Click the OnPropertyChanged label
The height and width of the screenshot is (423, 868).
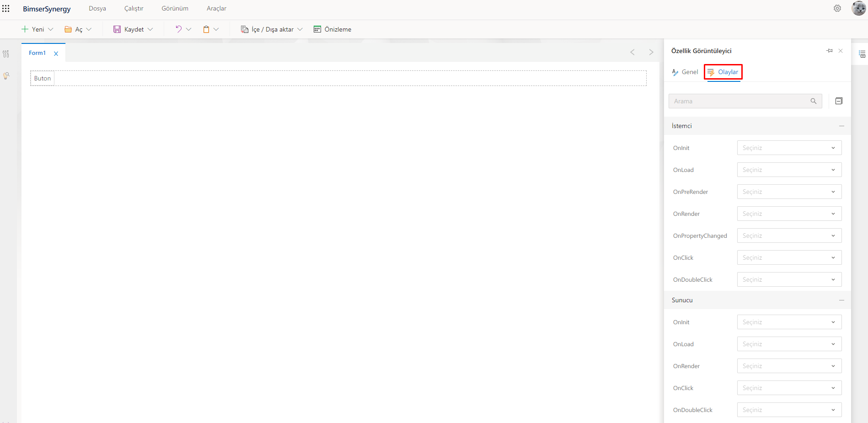700,236
